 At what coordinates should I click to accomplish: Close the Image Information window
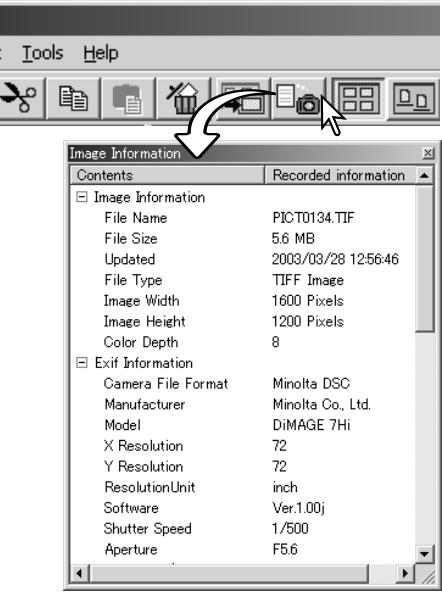(x=428, y=153)
